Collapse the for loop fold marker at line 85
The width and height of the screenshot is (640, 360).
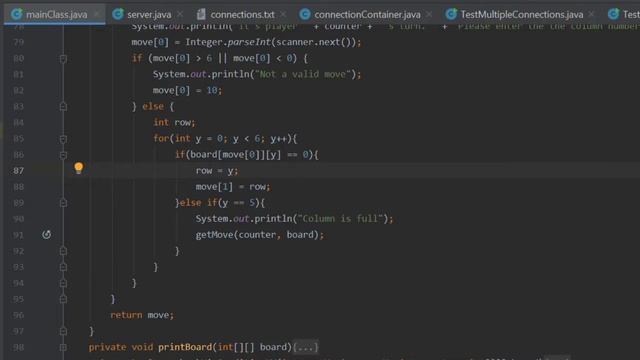click(x=63, y=139)
